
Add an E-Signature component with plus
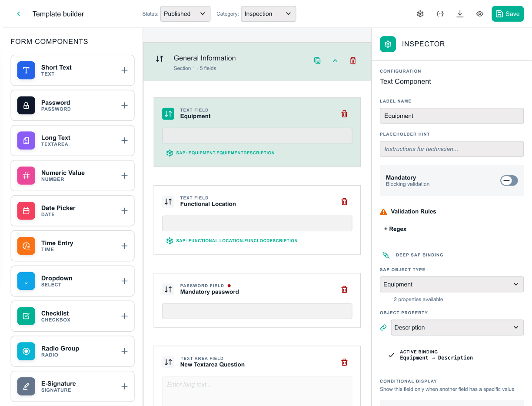click(124, 386)
